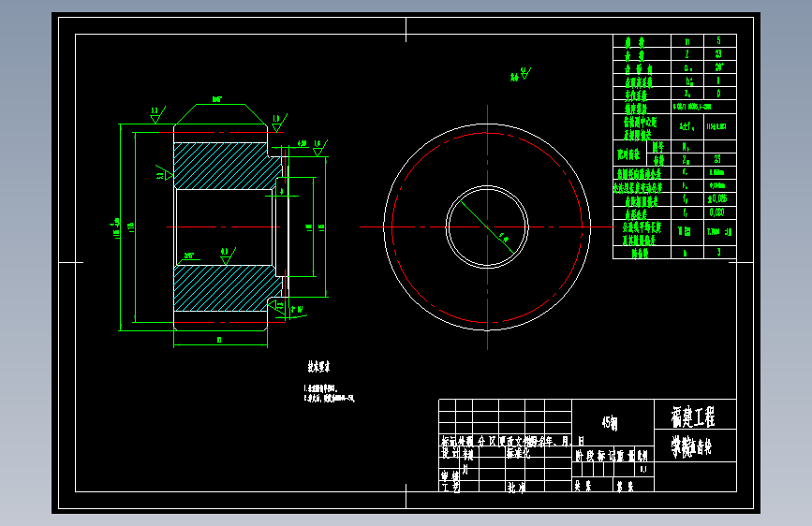Select the '批准' cell in title block
The height and width of the screenshot is (526, 812).
516,488
